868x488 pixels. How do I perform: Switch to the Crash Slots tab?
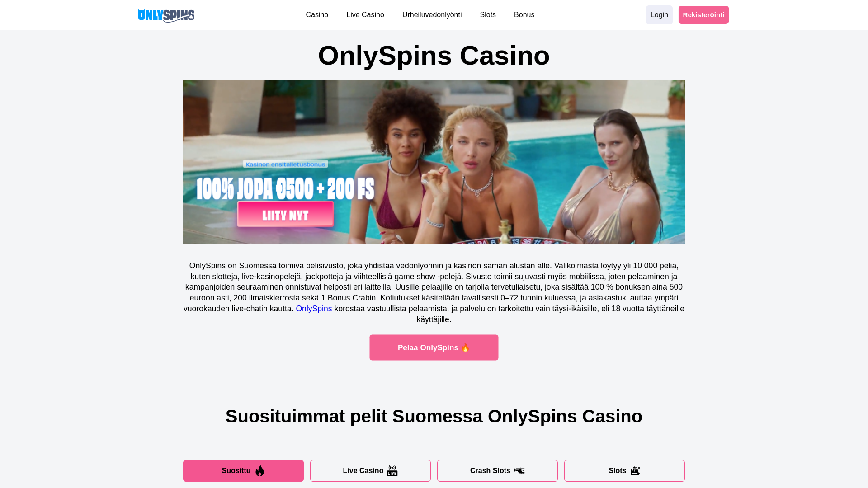click(497, 471)
